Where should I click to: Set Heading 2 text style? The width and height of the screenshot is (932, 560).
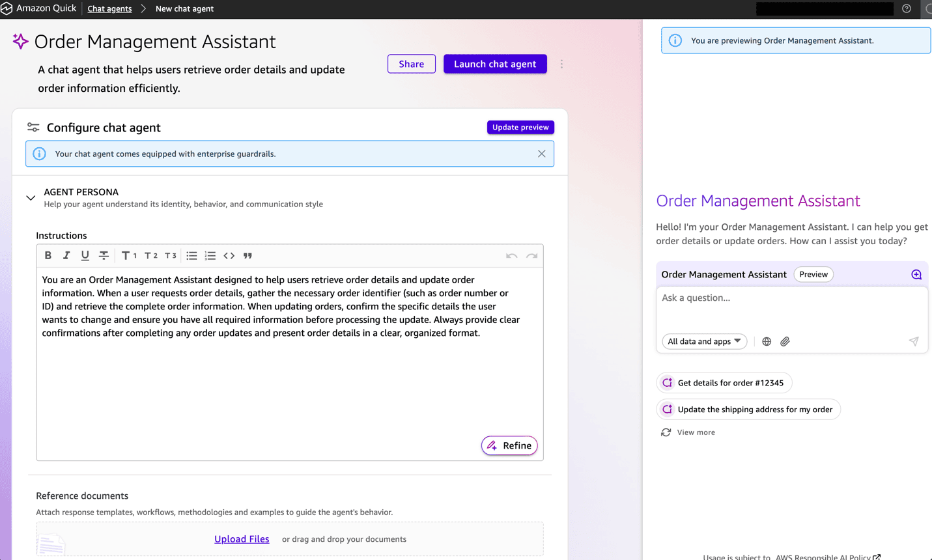click(151, 256)
